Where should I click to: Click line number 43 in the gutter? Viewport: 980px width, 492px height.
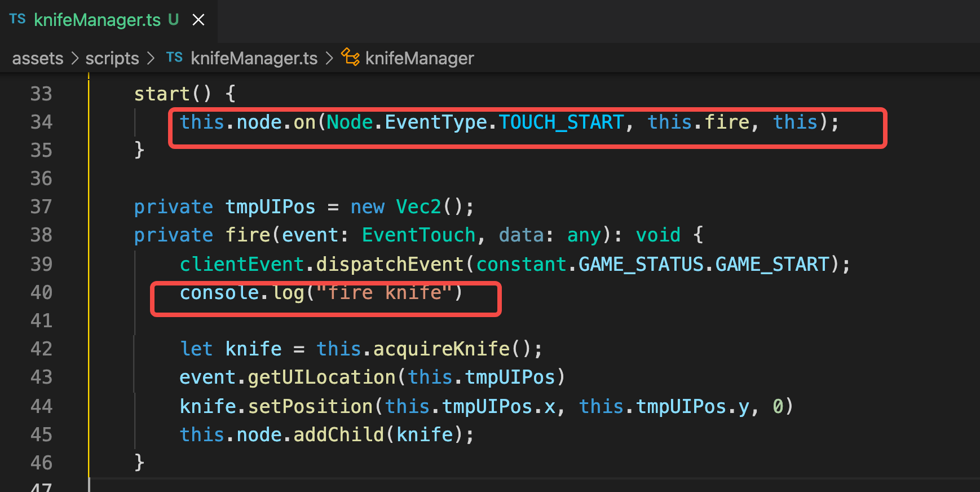point(41,377)
